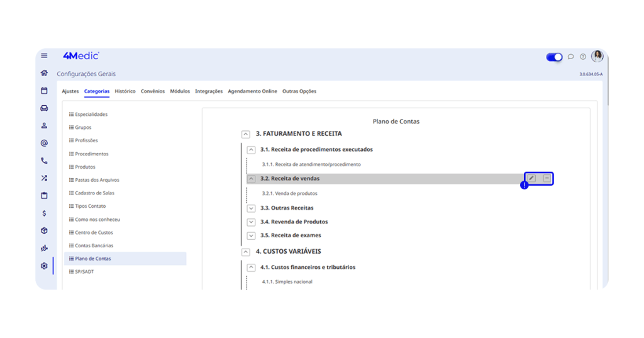The height and width of the screenshot is (338, 644).
Task: Click the home icon in left sidebar
Action: point(44,73)
